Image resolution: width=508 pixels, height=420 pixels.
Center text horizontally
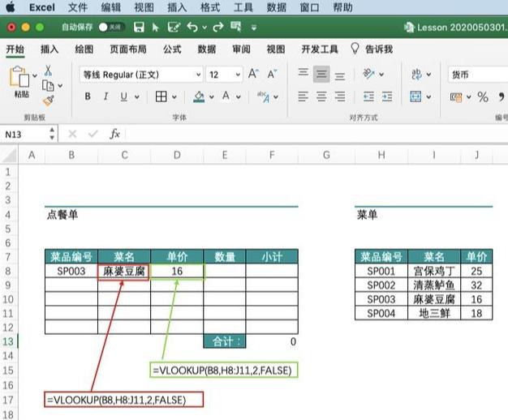(x=321, y=96)
